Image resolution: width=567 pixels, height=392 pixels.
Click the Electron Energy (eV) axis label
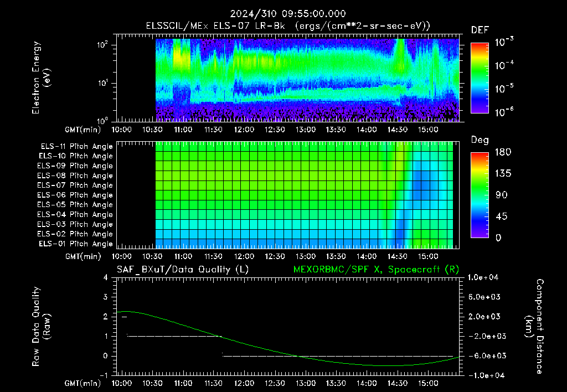coord(41,78)
